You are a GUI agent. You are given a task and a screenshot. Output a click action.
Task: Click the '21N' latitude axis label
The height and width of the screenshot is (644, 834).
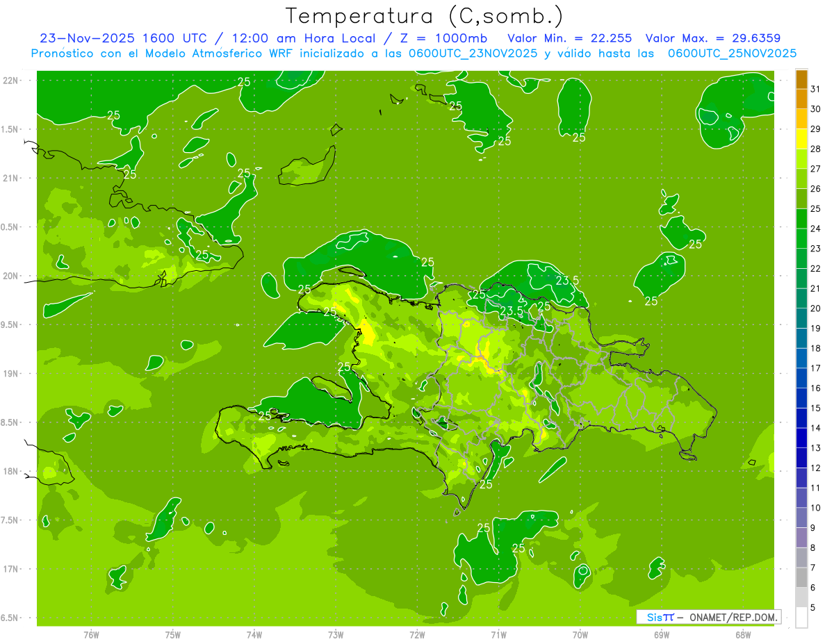[10, 179]
